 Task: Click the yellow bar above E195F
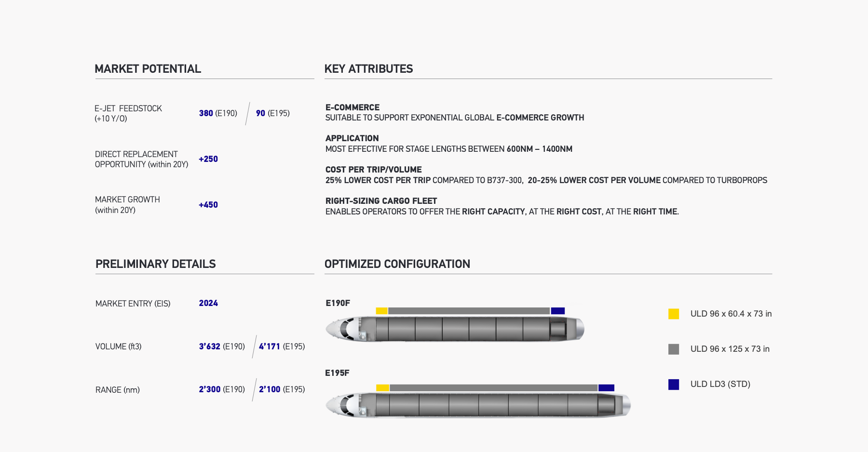coord(382,388)
